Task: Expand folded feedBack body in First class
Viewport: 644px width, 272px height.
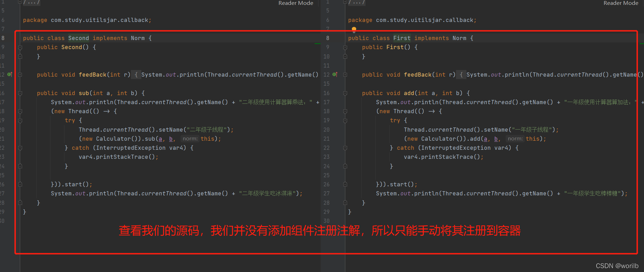Action: pos(461,75)
